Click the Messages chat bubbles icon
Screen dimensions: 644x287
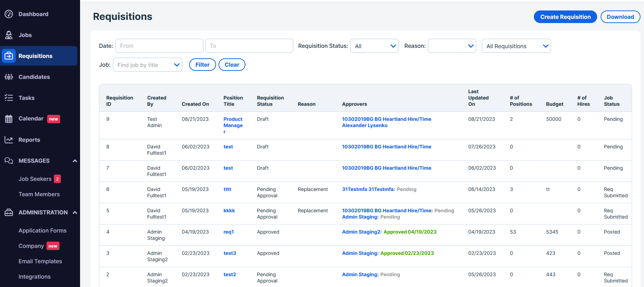9,161
